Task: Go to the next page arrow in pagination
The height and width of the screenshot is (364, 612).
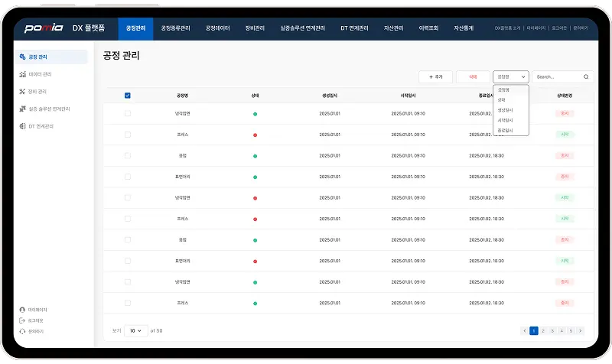Action: 581,331
